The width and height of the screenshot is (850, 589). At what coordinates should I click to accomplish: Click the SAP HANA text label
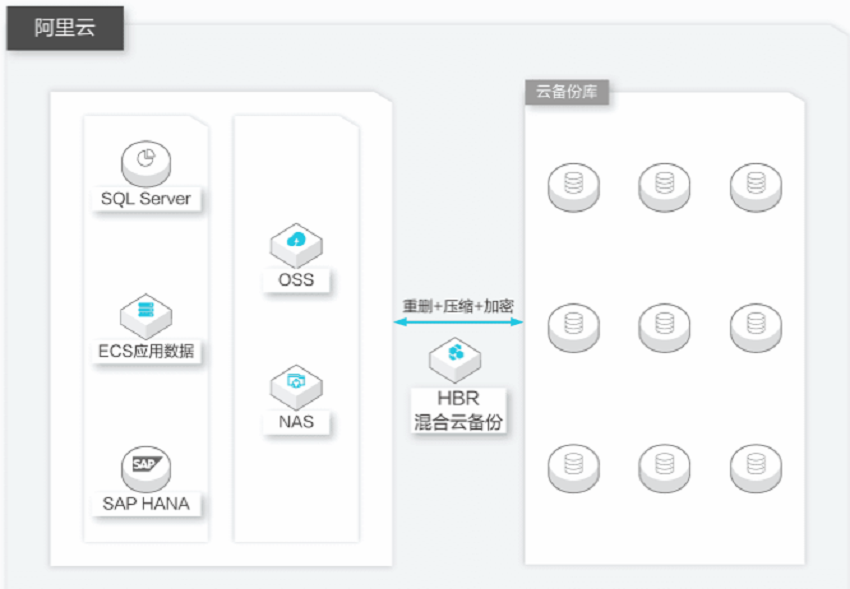coord(146,504)
